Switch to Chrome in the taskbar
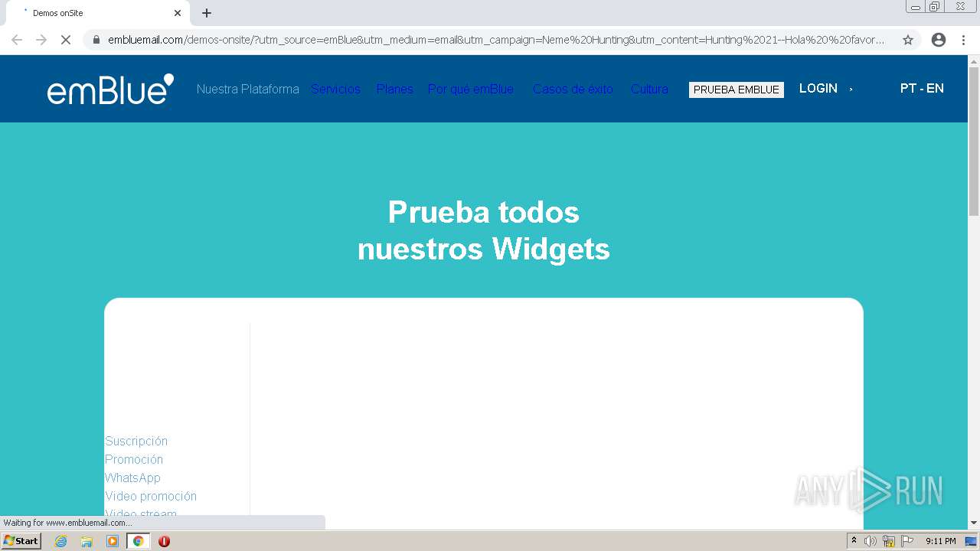The width and height of the screenshot is (980, 551). coord(138,541)
